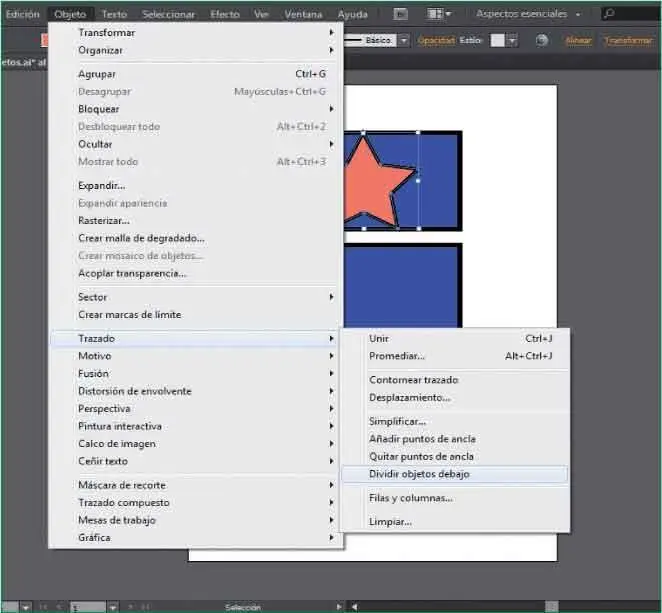This screenshot has width=662, height=613.
Task: Click the status bar popup arrow after Selección
Action: click(x=339, y=607)
